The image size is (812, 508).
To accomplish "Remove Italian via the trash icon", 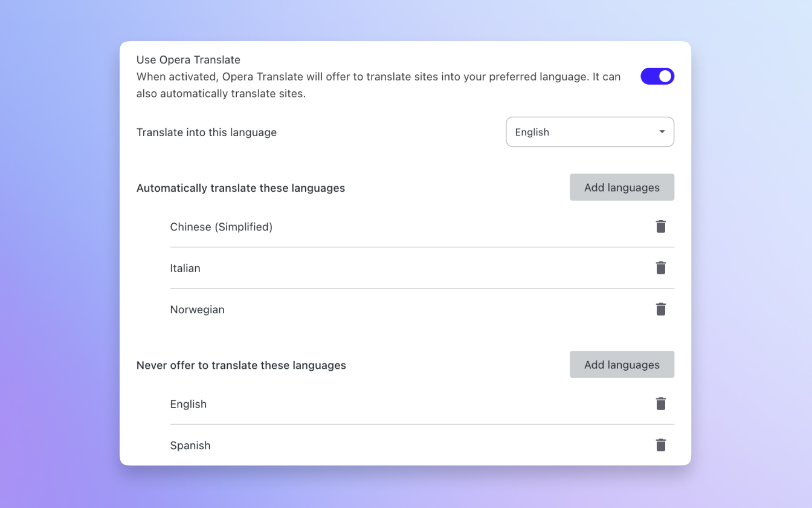I will (660, 267).
